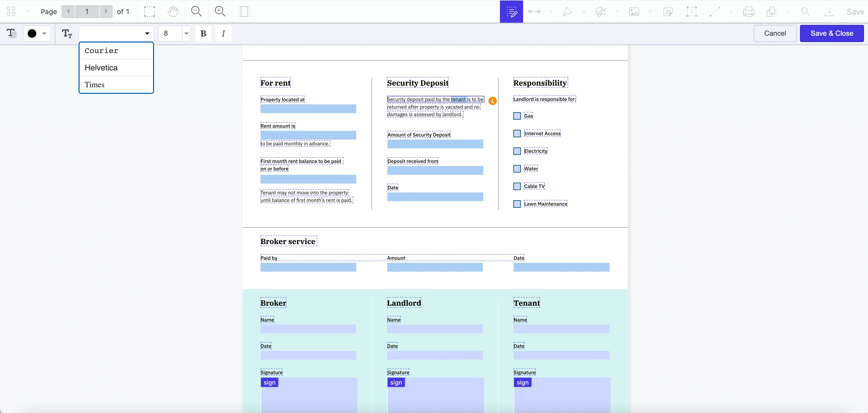
Task: Open the font family dropdown
Action: (x=116, y=33)
